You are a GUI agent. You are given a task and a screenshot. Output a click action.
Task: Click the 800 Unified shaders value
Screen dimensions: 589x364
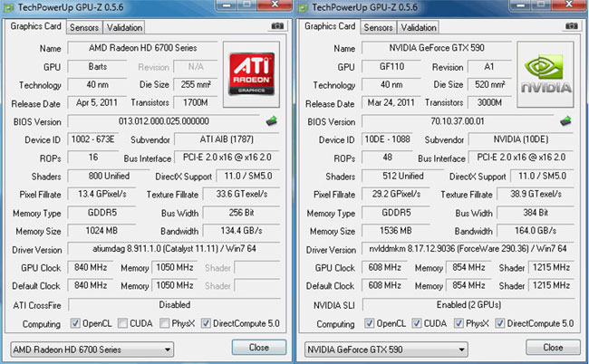coord(109,176)
